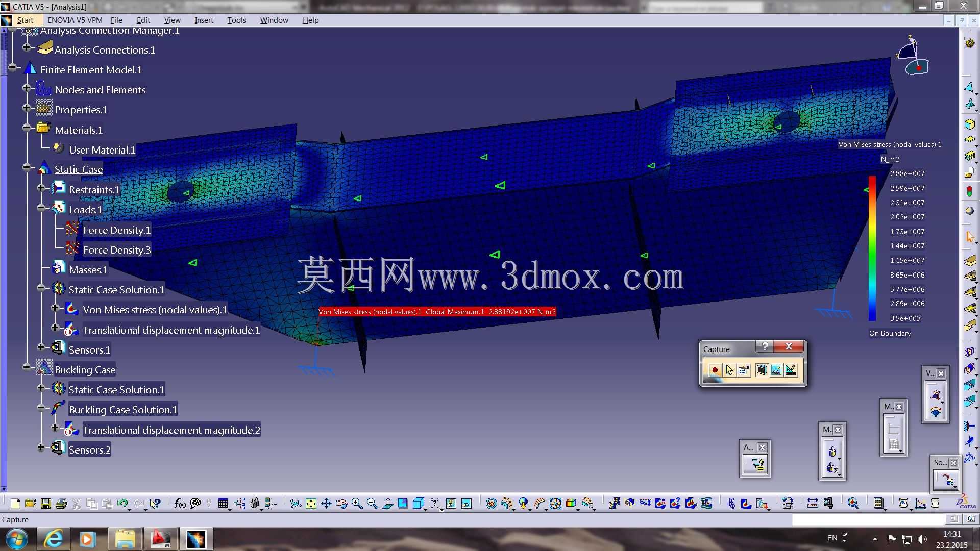Image resolution: width=980 pixels, height=551 pixels.
Task: Collapse the Loads.1 node
Action: pyautogui.click(x=41, y=208)
